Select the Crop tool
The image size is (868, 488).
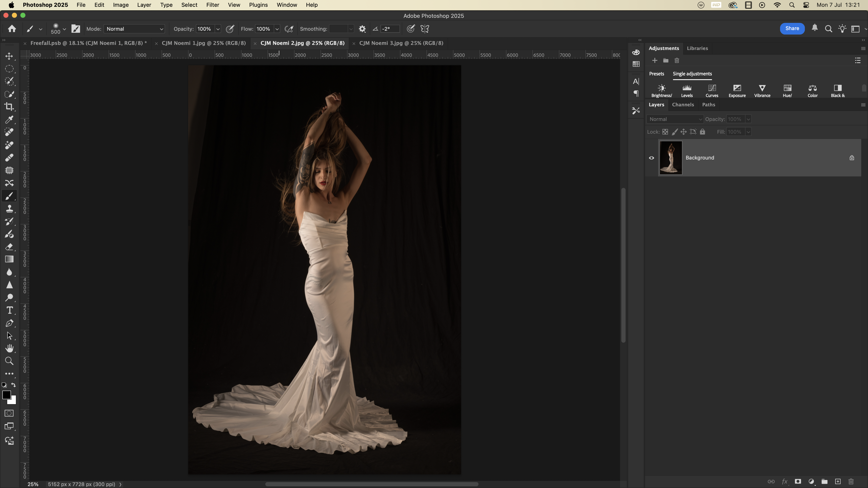coord(9,107)
